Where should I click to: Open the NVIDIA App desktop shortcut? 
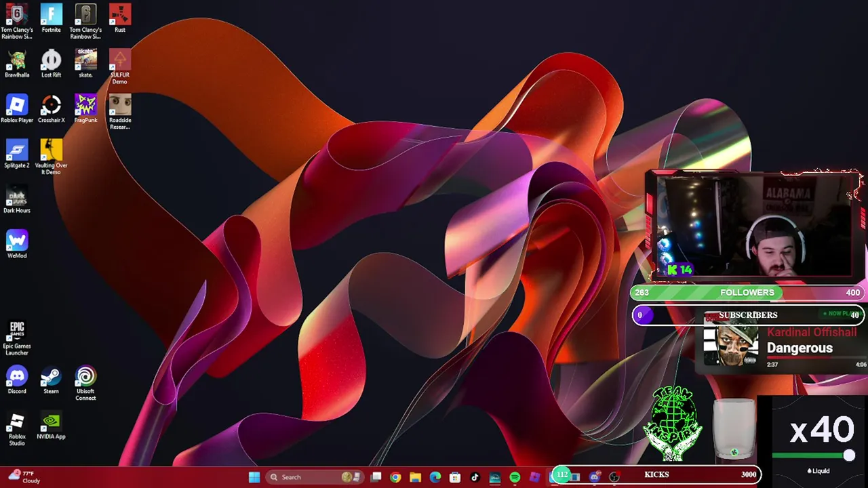point(51,426)
